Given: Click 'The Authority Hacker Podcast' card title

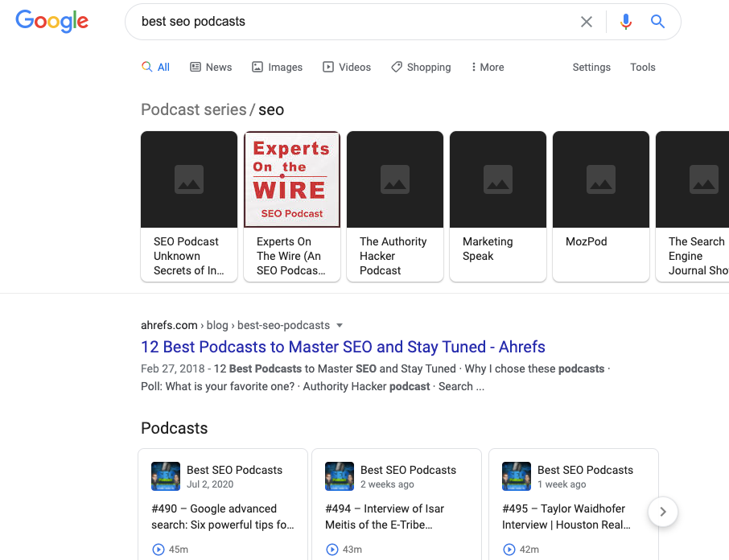Looking at the screenshot, I should (x=393, y=256).
